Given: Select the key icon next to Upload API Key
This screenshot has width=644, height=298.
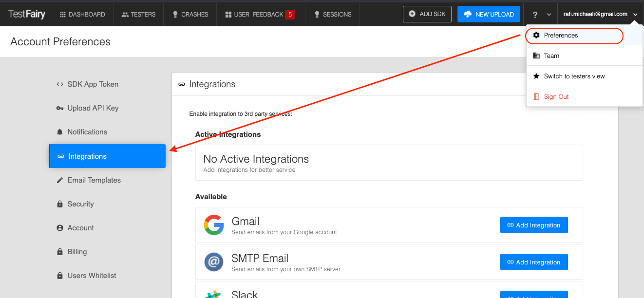Looking at the screenshot, I should [59, 108].
